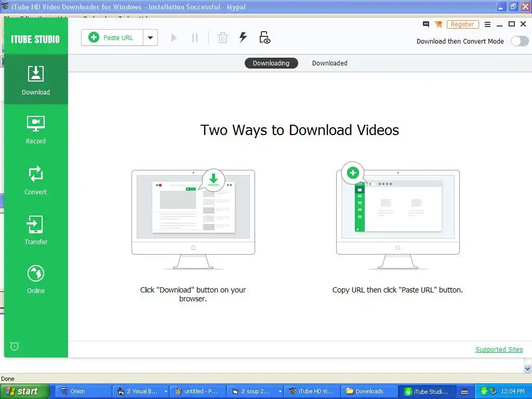The width and height of the screenshot is (532, 399).
Task: Click the trash delete icon
Action: pyautogui.click(x=222, y=37)
